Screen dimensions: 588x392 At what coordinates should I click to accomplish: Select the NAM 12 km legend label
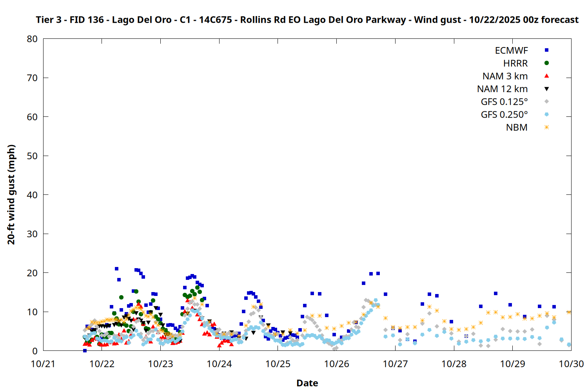tap(502, 89)
